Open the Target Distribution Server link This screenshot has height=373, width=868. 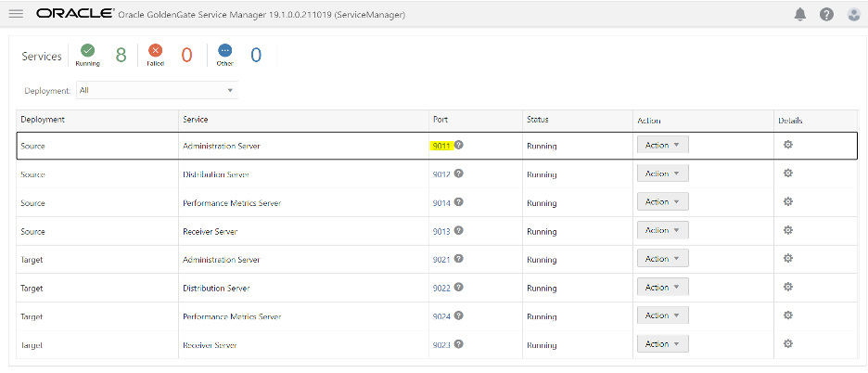[216, 289]
